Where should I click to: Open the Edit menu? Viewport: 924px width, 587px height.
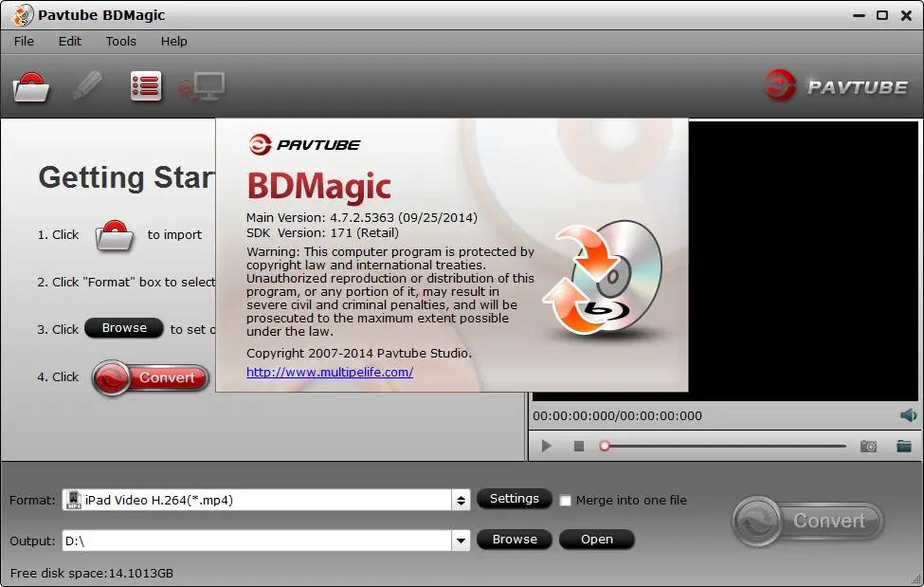tap(69, 42)
